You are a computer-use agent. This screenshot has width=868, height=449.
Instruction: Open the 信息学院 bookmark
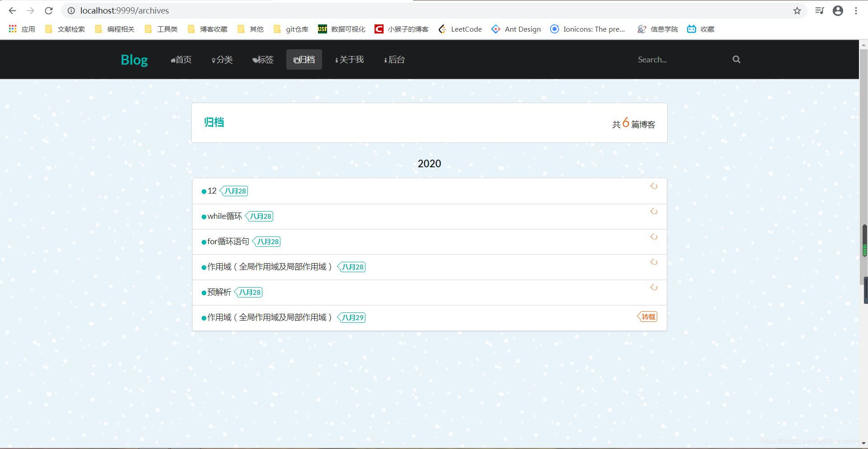point(658,29)
